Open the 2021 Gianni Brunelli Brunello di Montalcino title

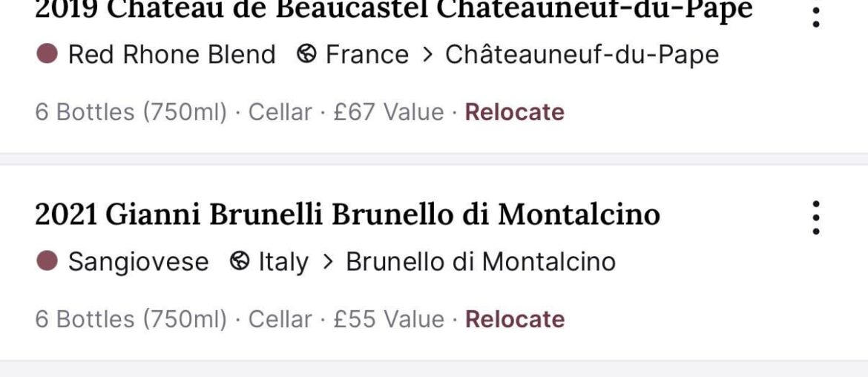347,215
